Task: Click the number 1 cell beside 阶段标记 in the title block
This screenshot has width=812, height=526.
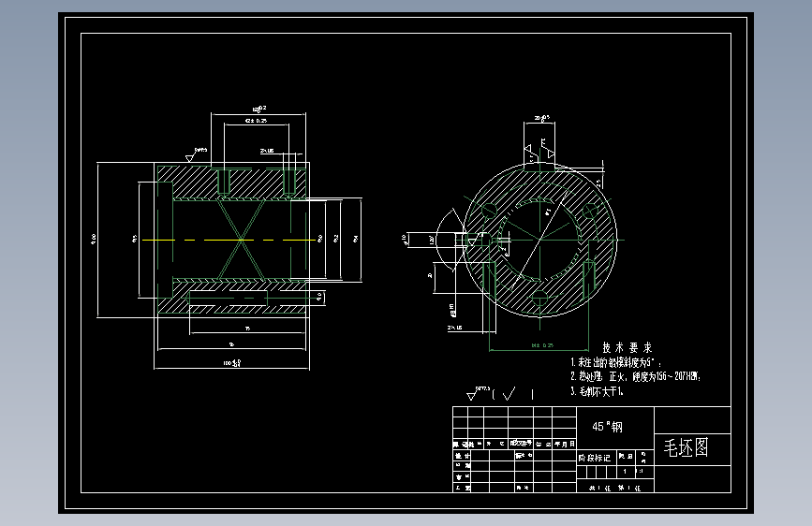Action: tap(625, 471)
